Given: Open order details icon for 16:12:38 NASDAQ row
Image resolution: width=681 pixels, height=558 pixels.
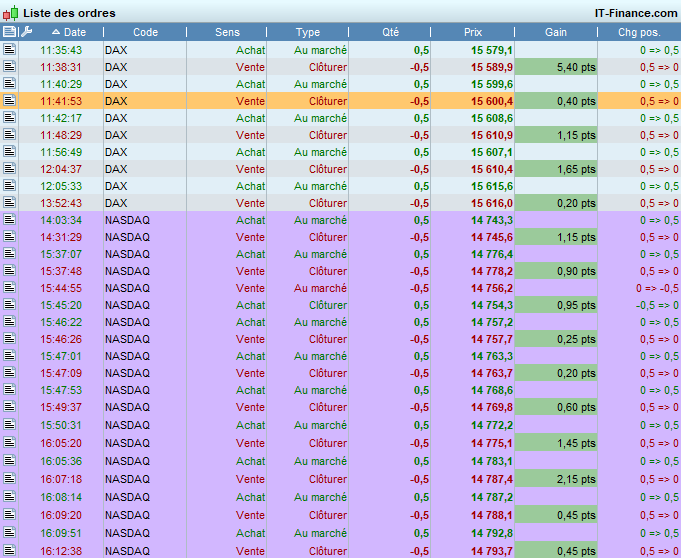Looking at the screenshot, I should [9, 550].
